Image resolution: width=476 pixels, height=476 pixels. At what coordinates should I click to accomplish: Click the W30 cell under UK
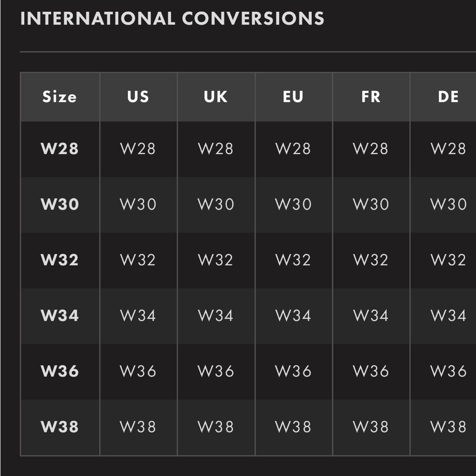click(216, 204)
